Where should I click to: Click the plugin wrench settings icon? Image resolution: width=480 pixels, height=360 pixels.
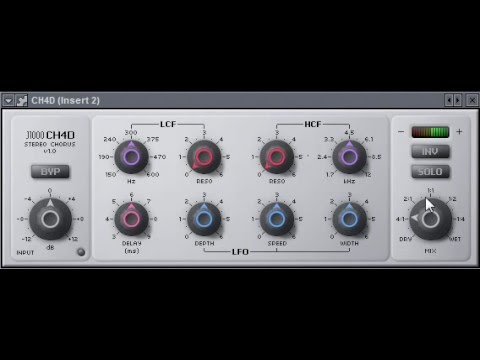coord(22,100)
